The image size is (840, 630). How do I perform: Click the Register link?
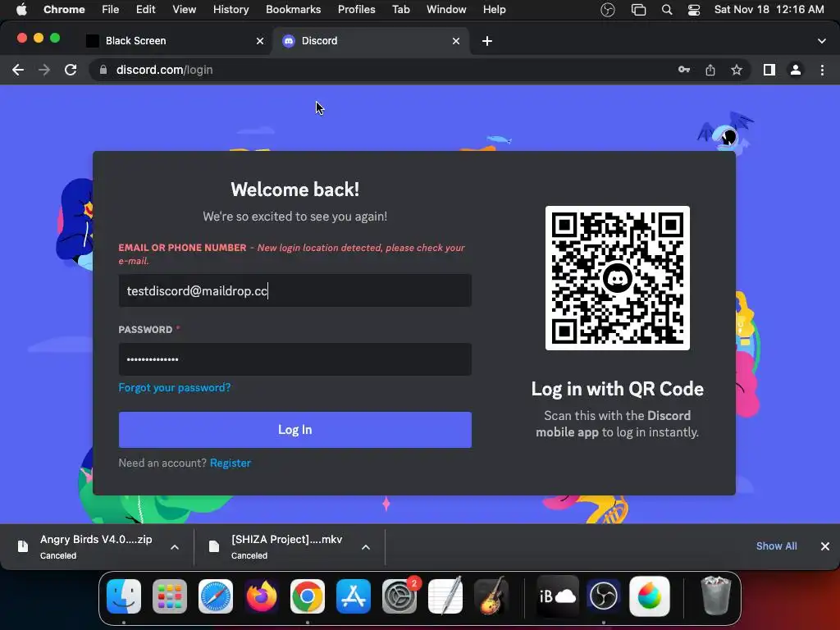[231, 463]
